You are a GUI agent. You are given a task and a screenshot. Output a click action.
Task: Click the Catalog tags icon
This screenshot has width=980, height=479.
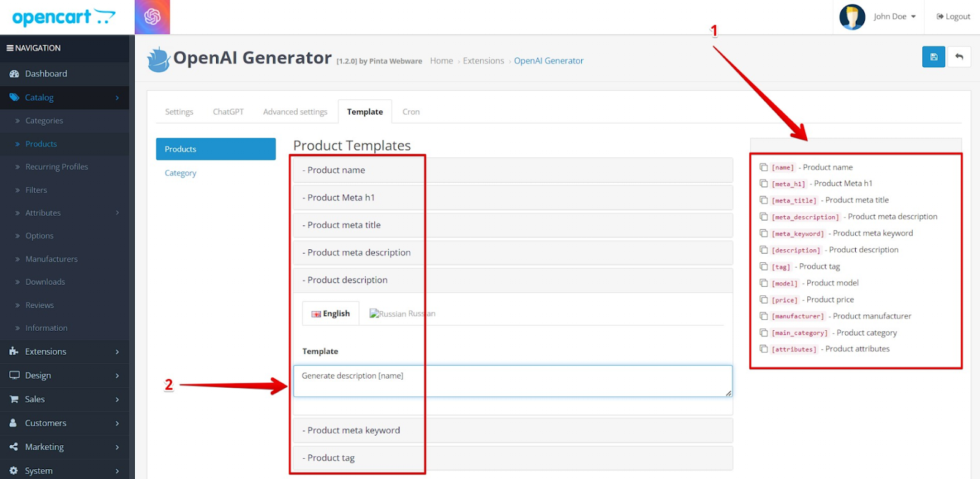[x=14, y=97]
